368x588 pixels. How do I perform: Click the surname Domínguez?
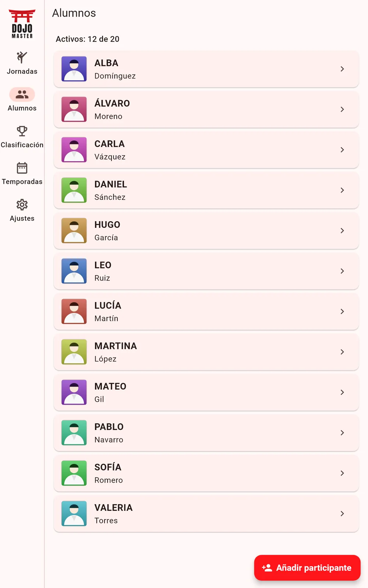click(x=115, y=76)
